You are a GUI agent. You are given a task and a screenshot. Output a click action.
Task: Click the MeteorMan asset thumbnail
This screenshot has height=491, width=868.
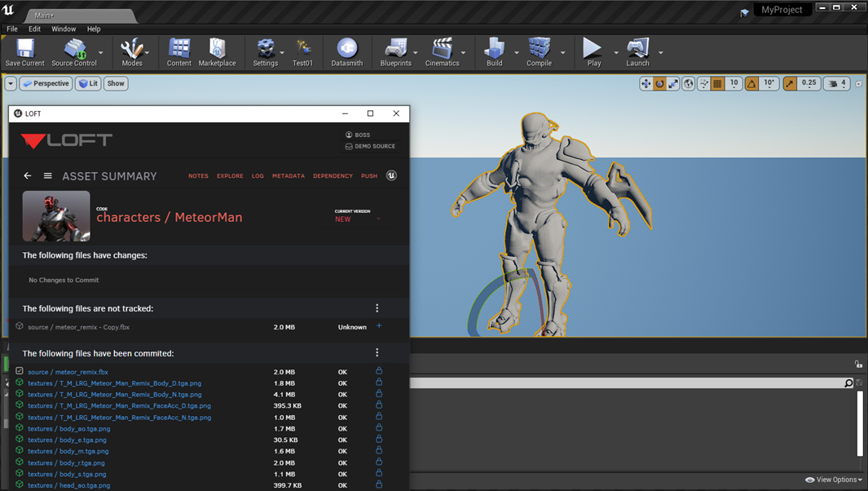[56, 216]
